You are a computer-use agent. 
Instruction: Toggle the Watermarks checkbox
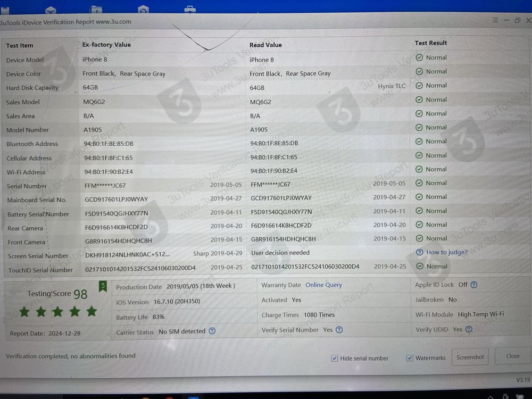(x=410, y=358)
